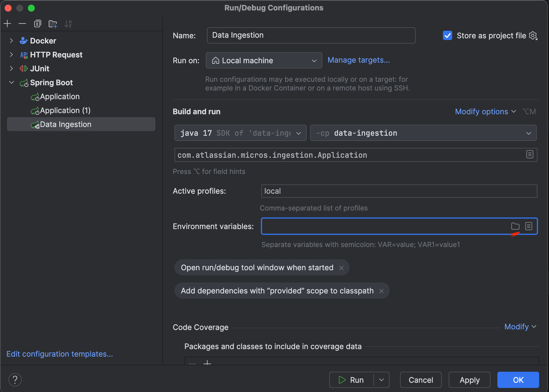Expand the Docker tree node
The width and height of the screenshot is (549, 392).
pyautogui.click(x=11, y=41)
